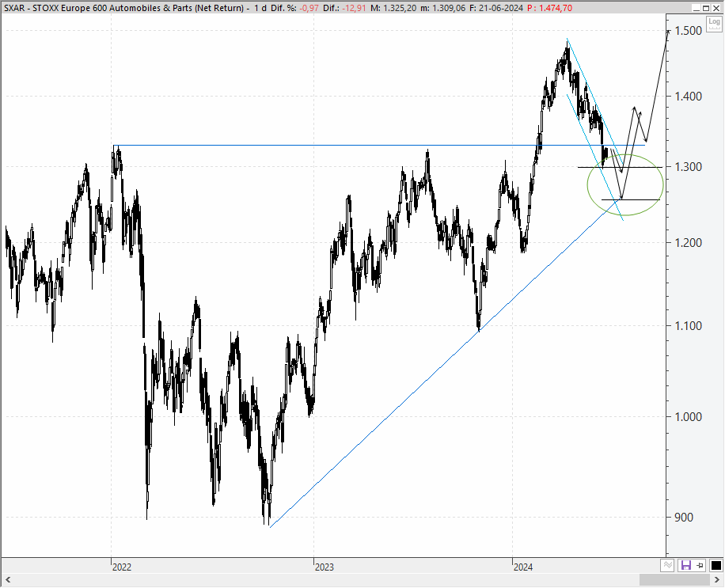This screenshot has height=588, width=725.
Task: Click the purple save floppy disk icon
Action: click(685, 565)
